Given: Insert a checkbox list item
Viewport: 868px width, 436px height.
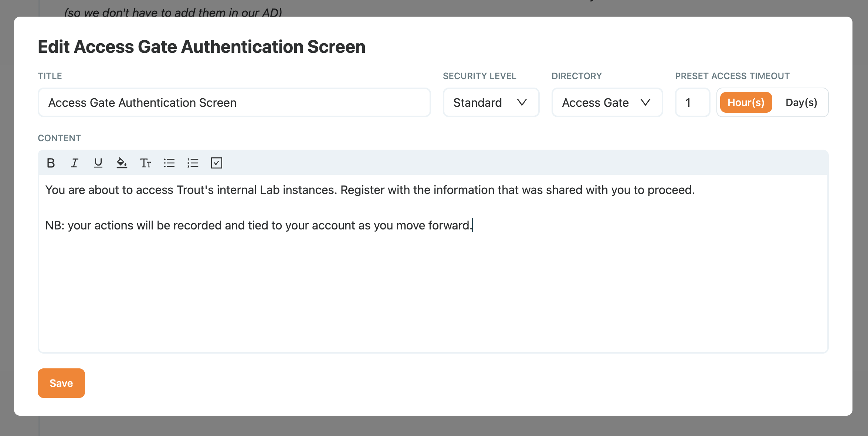Looking at the screenshot, I should click(x=216, y=163).
